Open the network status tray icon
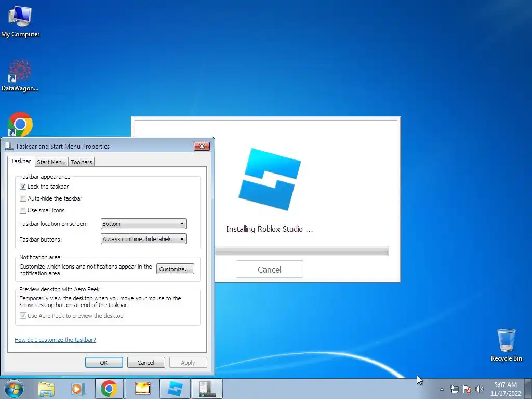This screenshot has height=399, width=532. [x=454, y=389]
